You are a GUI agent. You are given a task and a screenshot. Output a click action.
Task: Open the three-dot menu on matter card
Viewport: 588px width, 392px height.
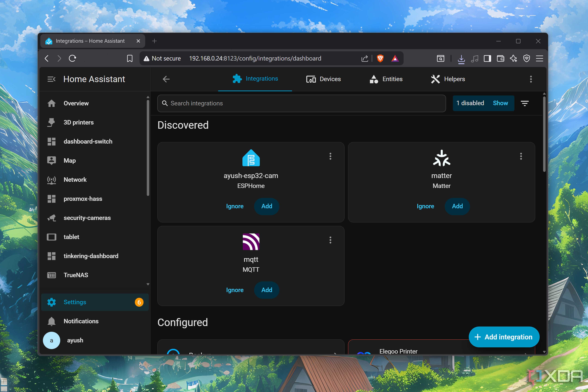tap(521, 156)
